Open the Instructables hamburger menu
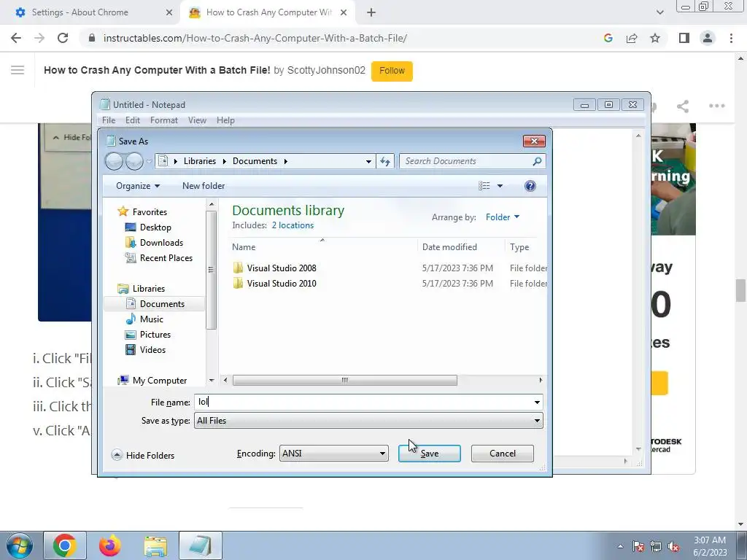This screenshot has height=560, width=747. [x=18, y=70]
